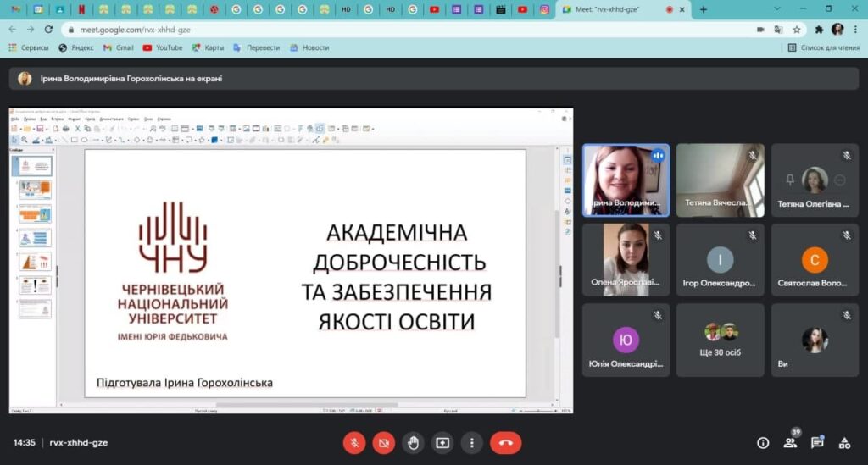Click Юлія Олександрі... purple avatar
The image size is (868, 465).
[x=626, y=340]
